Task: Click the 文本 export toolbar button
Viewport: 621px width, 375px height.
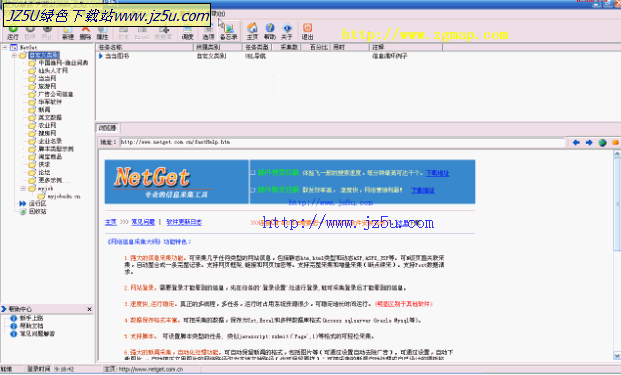Action: point(124,32)
